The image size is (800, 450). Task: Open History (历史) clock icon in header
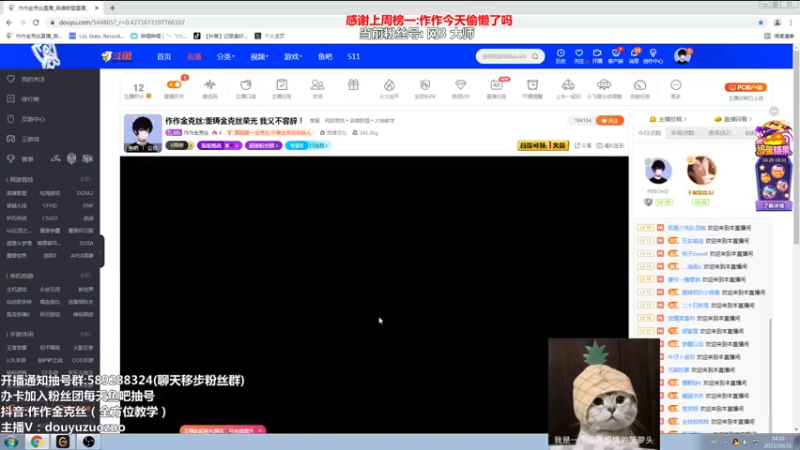click(560, 56)
